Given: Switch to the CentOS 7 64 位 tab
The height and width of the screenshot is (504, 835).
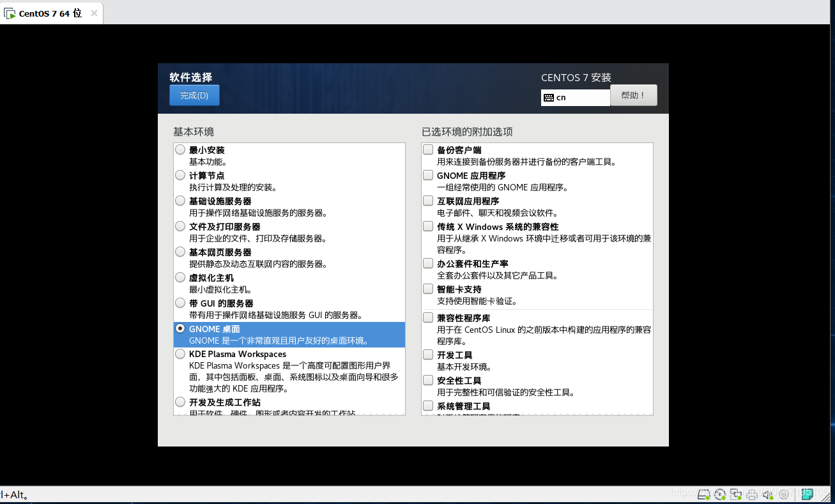Looking at the screenshot, I should 51,13.
